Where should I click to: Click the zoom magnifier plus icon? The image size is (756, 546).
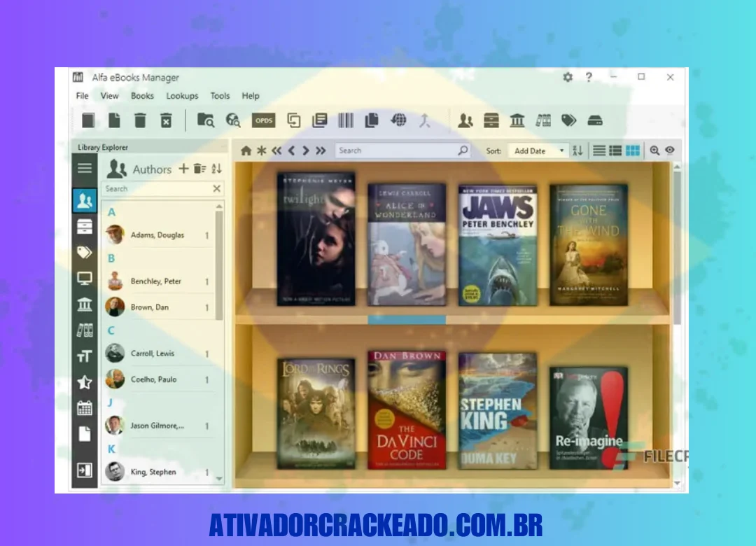point(654,150)
